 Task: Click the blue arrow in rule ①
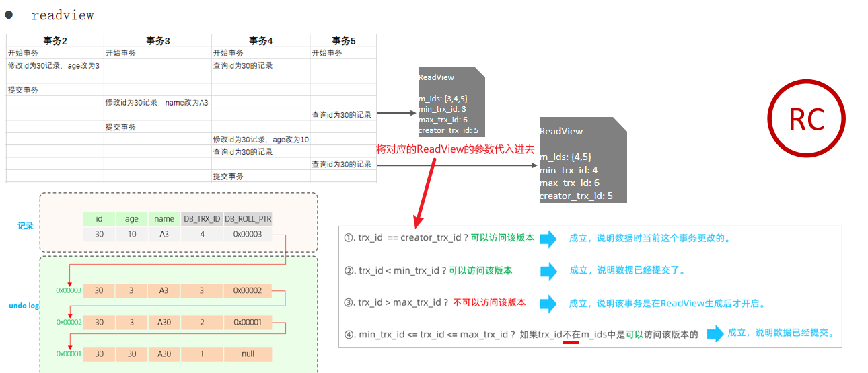point(548,238)
